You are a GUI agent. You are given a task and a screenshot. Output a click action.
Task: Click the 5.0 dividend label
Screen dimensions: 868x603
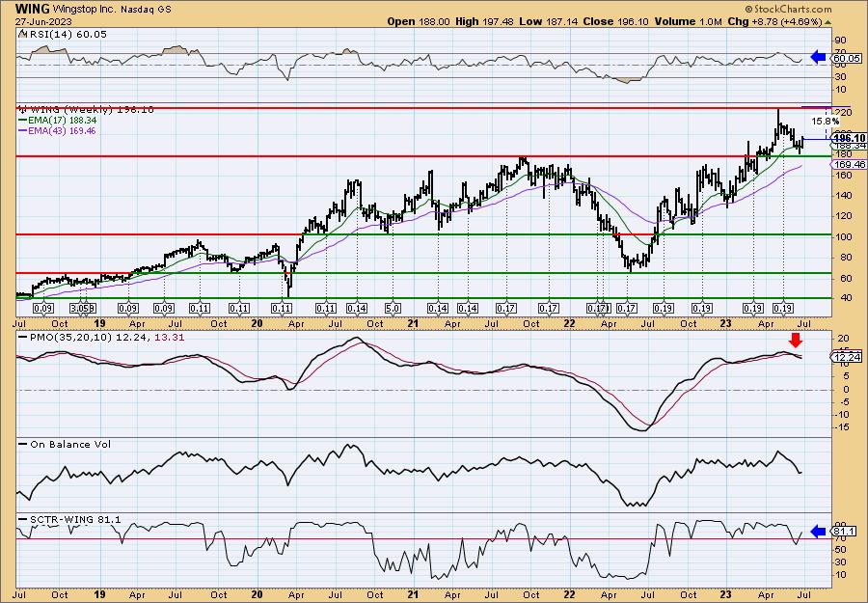(393, 309)
